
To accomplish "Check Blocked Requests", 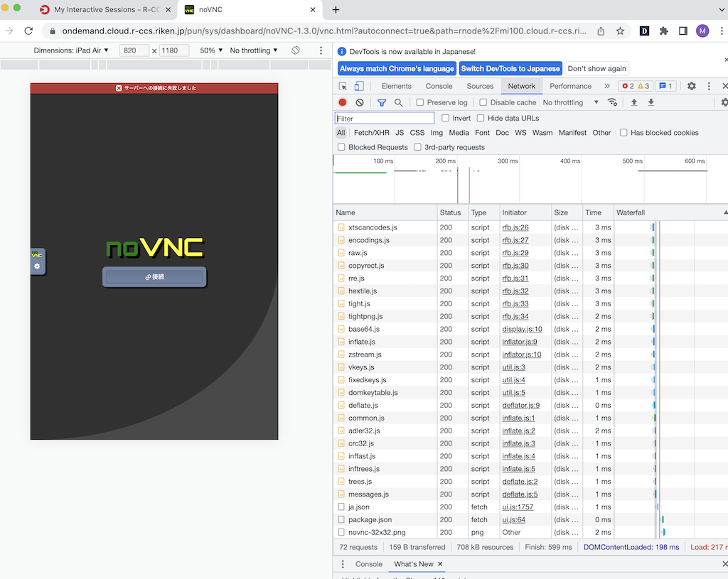I will [x=341, y=147].
